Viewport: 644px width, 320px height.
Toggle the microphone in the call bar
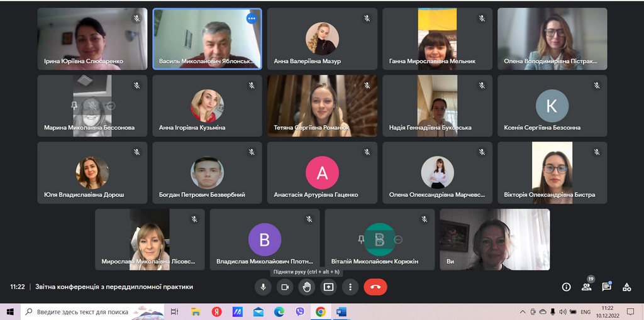tap(263, 287)
